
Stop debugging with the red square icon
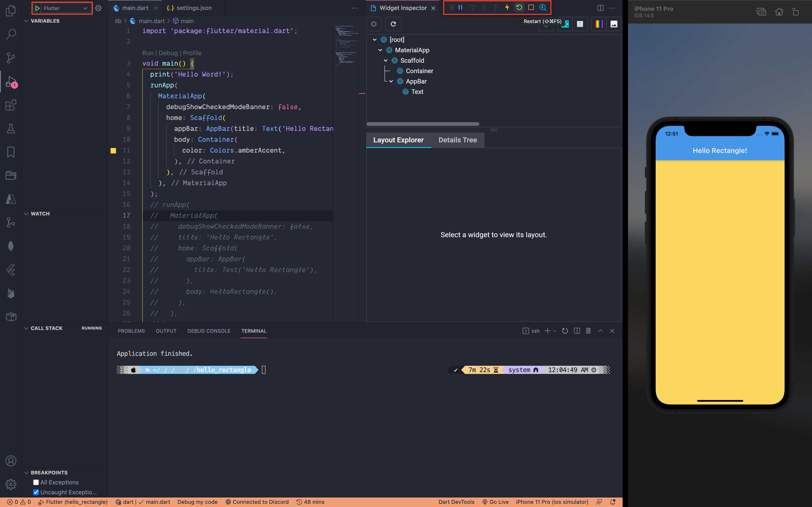pos(531,7)
